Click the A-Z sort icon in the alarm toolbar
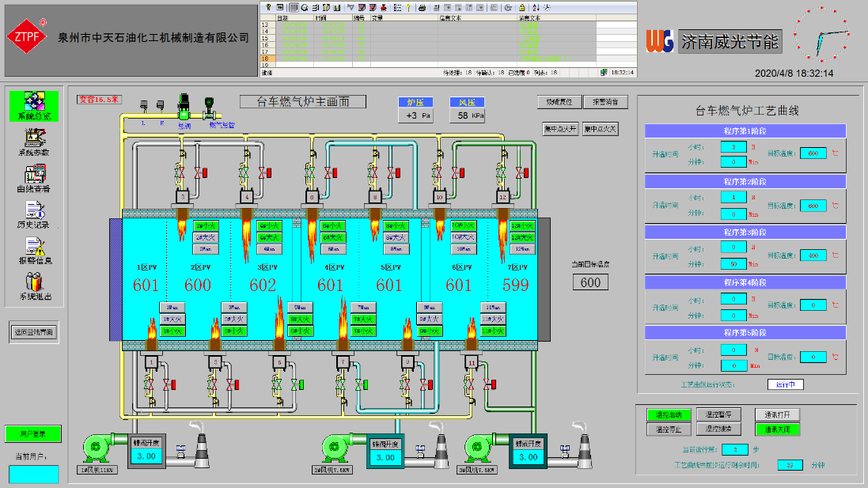This screenshot has height=488, width=868. click(536, 8)
